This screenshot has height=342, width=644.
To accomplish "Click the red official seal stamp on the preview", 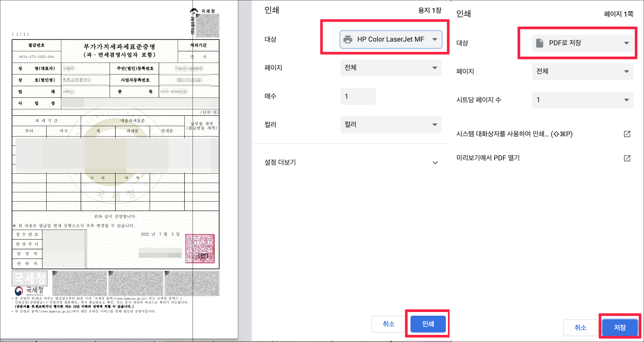I will tap(200, 249).
